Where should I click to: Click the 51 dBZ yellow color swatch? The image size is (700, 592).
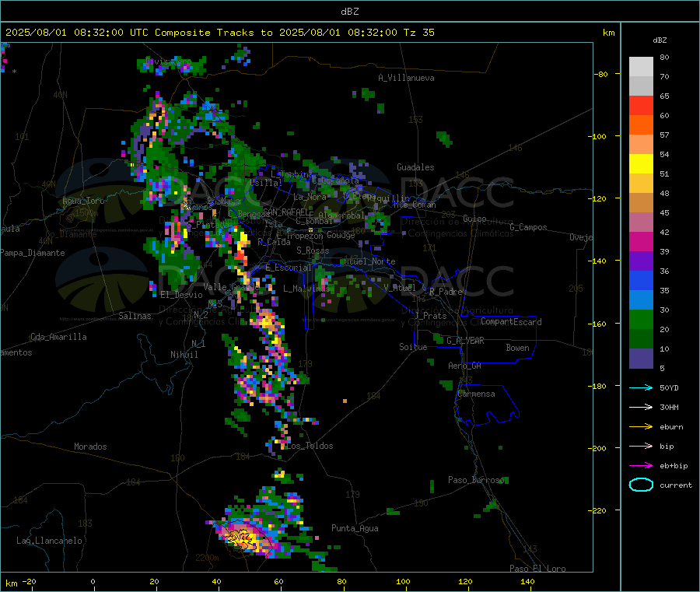pos(641,164)
